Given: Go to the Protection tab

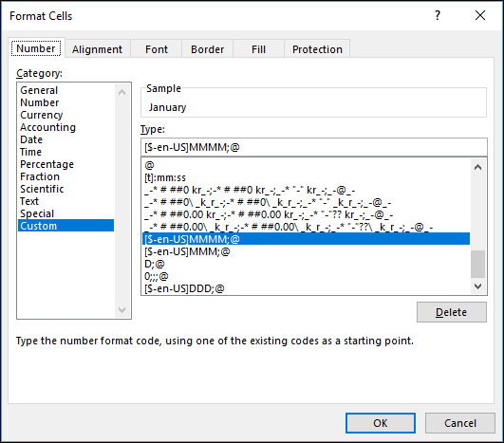Looking at the screenshot, I should pos(317,49).
